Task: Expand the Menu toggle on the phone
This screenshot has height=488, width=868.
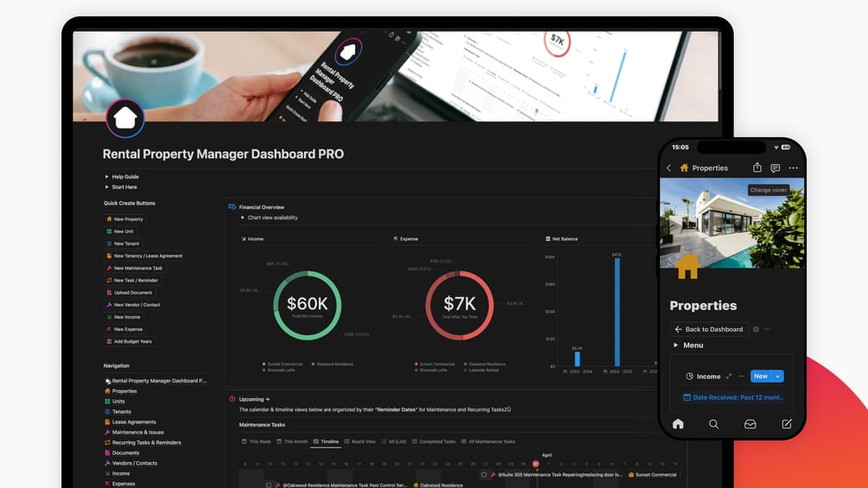Action: [675, 345]
